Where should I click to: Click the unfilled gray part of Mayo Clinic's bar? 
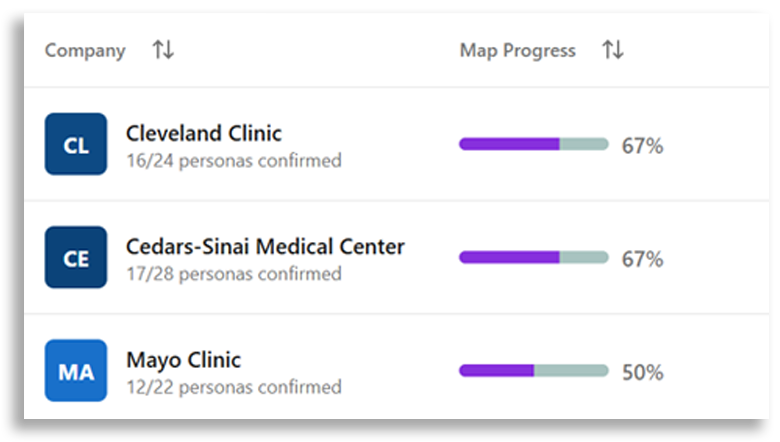572,370
